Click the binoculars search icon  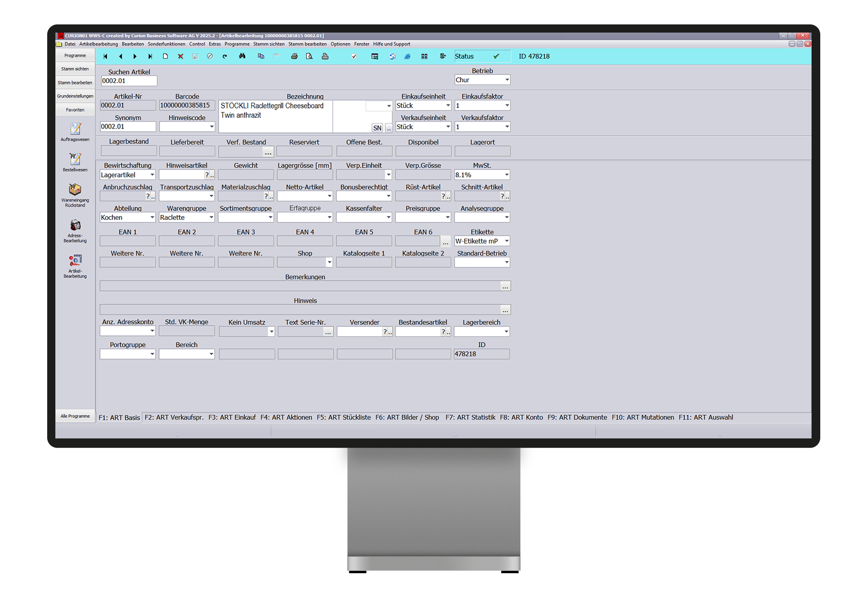[x=242, y=56]
